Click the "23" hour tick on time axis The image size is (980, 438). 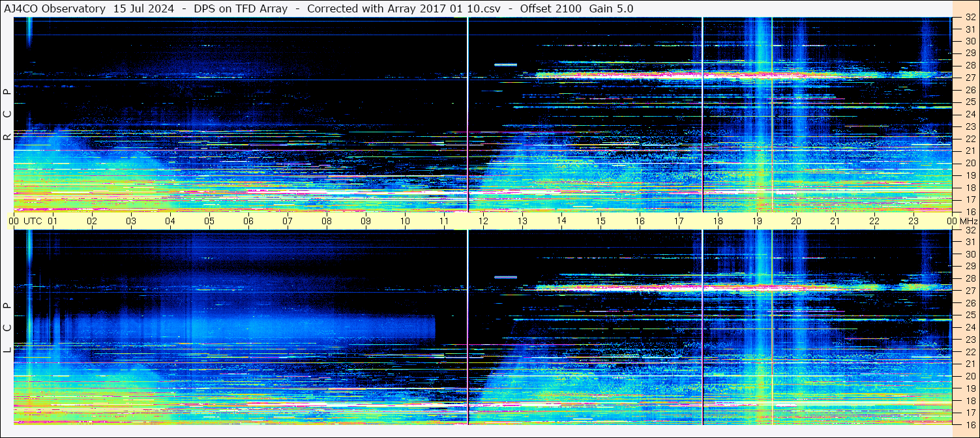[913, 221]
